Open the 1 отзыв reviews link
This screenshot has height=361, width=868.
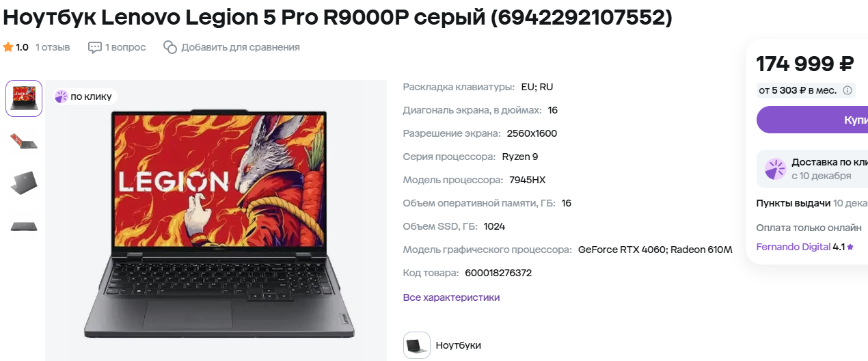pos(53,47)
